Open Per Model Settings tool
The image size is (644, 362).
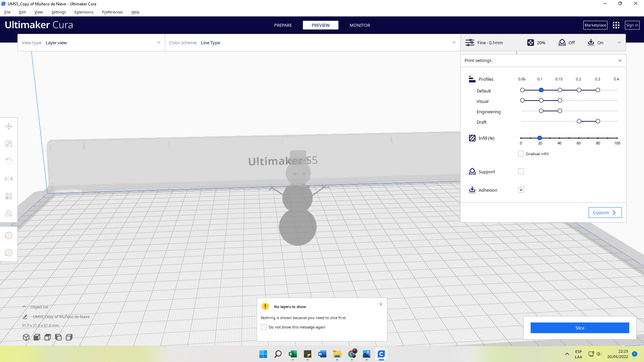tap(9, 196)
